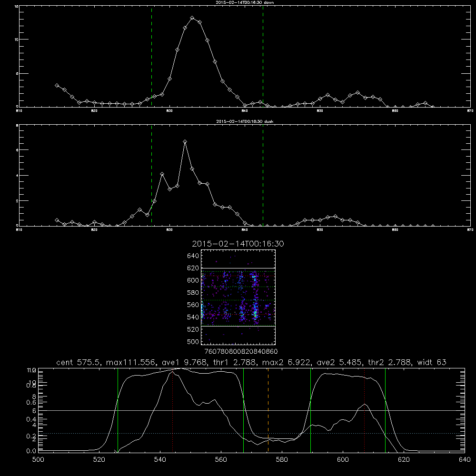
Task: Click right green dashed line in dawn plot
Action: pyautogui.click(x=263, y=57)
